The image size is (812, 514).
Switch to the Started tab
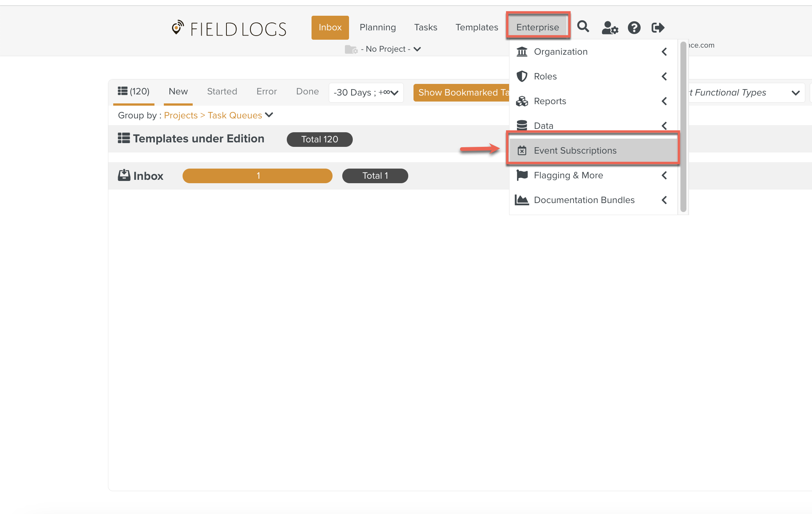point(222,91)
